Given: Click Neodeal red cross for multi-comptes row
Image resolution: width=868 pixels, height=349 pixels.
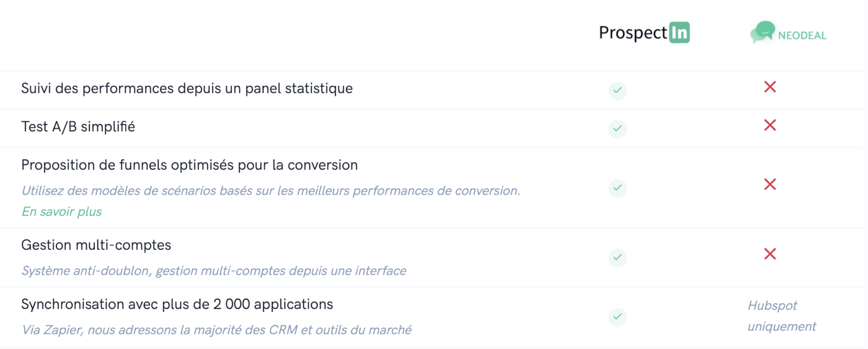Looking at the screenshot, I should coord(770,254).
